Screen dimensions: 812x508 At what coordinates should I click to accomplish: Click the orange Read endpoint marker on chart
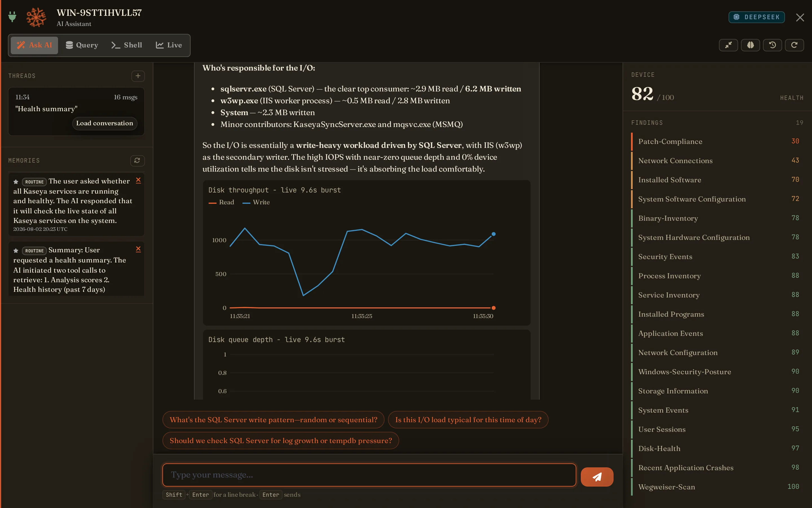[494, 308]
